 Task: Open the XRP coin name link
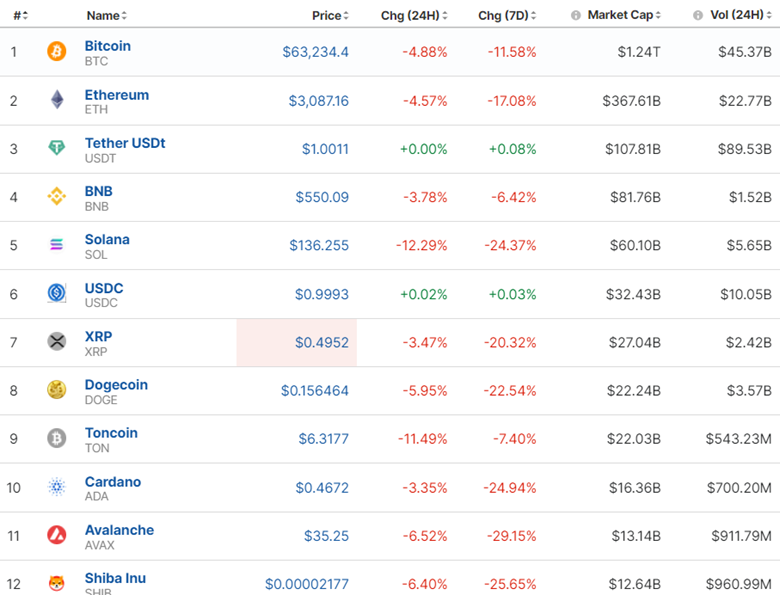point(98,336)
